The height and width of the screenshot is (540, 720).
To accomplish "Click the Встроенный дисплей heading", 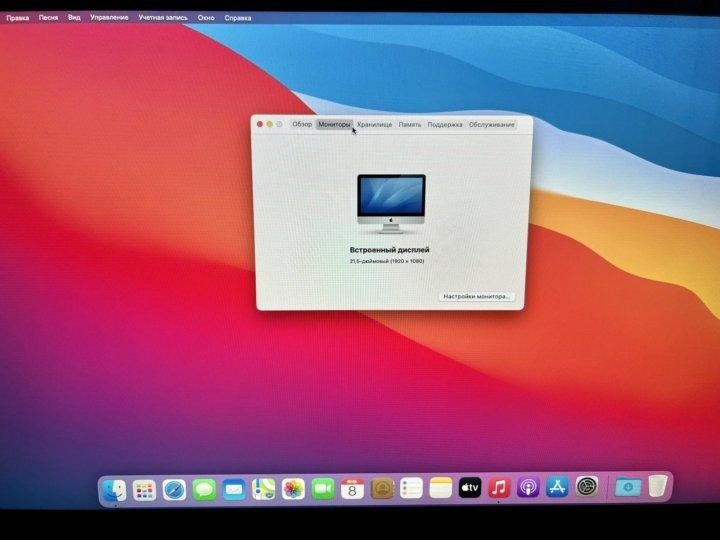I will 389,250.
